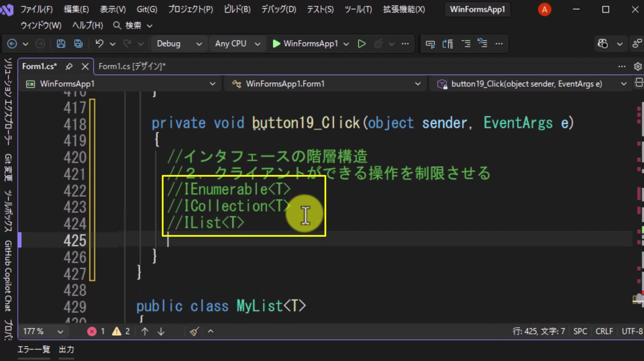Screen dimensions: 644x361
Task: Click the split editor window icon
Action: pos(639,83)
